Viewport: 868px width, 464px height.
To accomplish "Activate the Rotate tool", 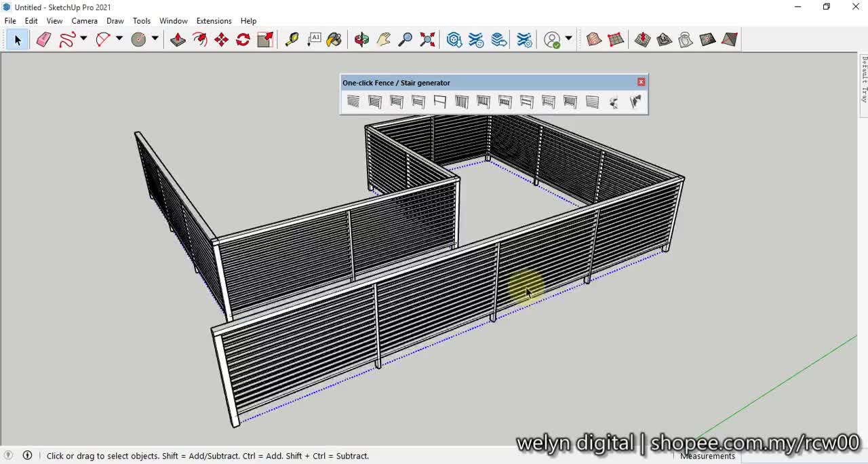I will point(242,39).
